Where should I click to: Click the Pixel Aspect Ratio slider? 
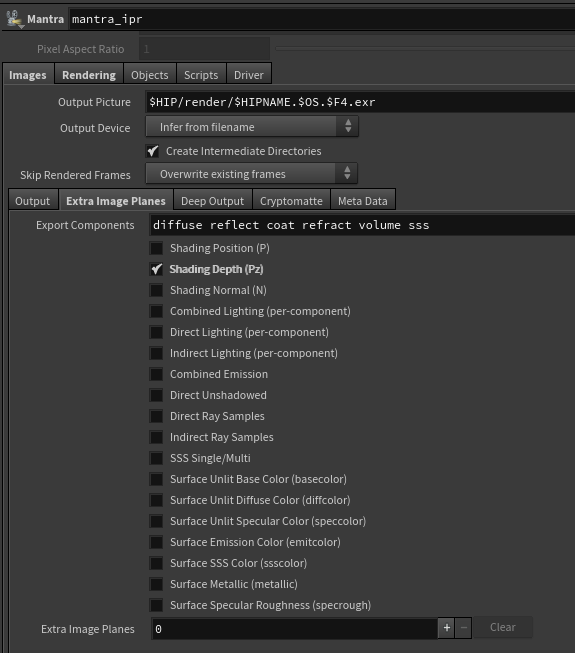(x=425, y=49)
